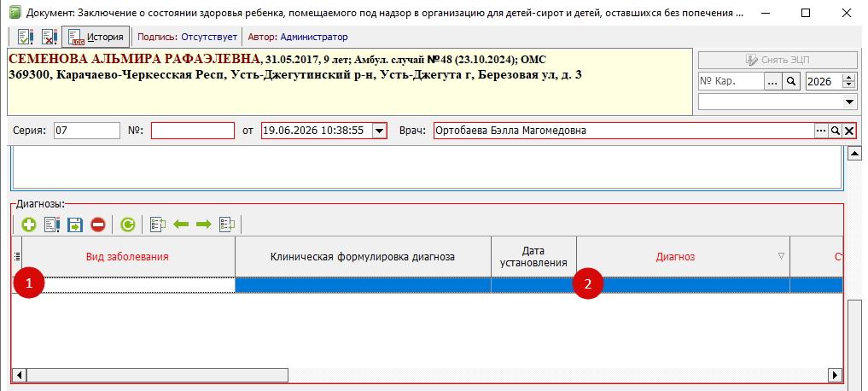Save diagnosis with the floppy disk icon
Viewport: 868px width, 391px height.
(x=75, y=225)
